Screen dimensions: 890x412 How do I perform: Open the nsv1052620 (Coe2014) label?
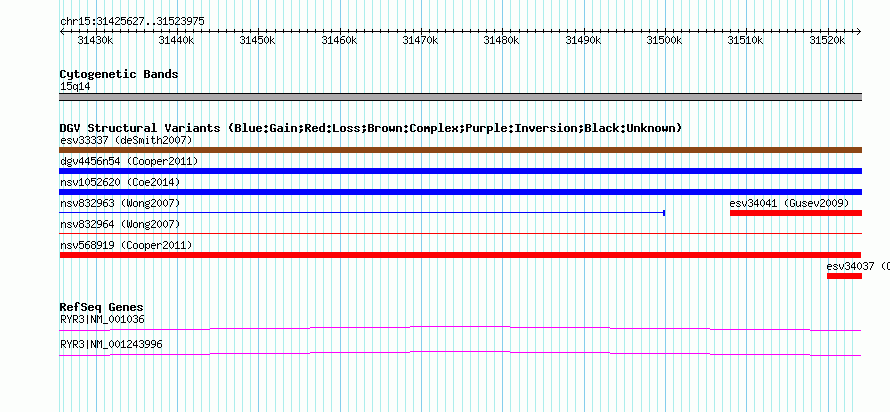[120, 182]
